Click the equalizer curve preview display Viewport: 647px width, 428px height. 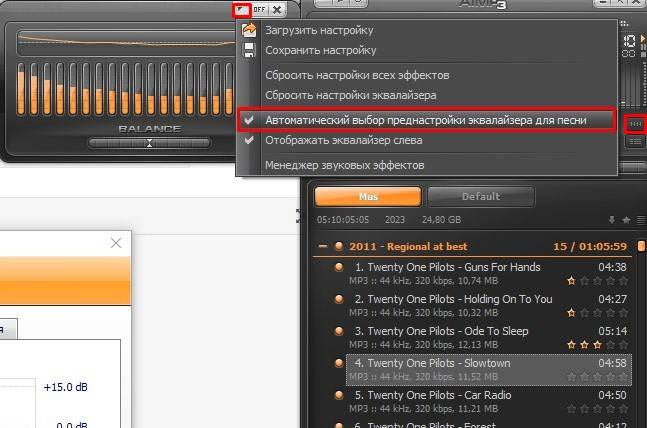pyautogui.click(x=126, y=43)
